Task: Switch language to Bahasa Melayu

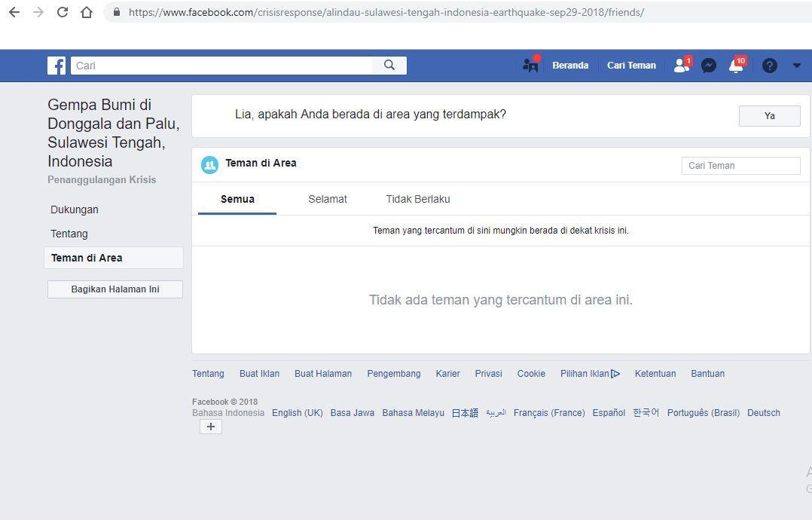Action: [x=414, y=413]
